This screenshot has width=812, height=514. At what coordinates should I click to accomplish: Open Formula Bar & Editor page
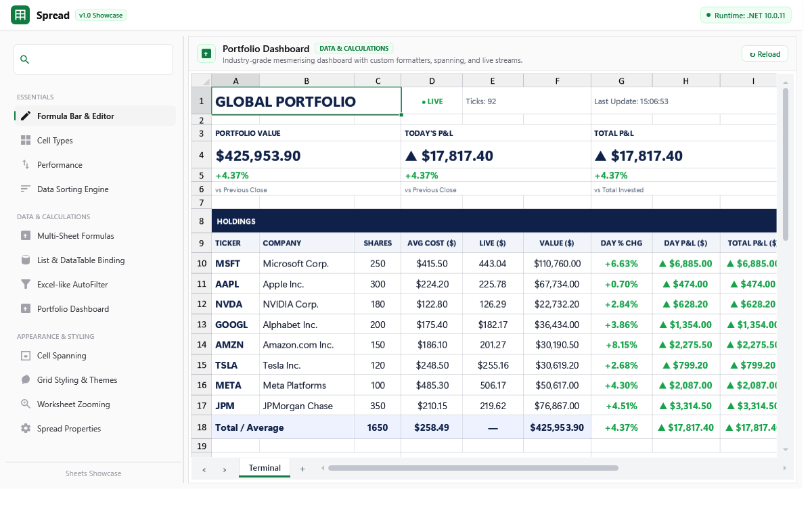click(95, 116)
